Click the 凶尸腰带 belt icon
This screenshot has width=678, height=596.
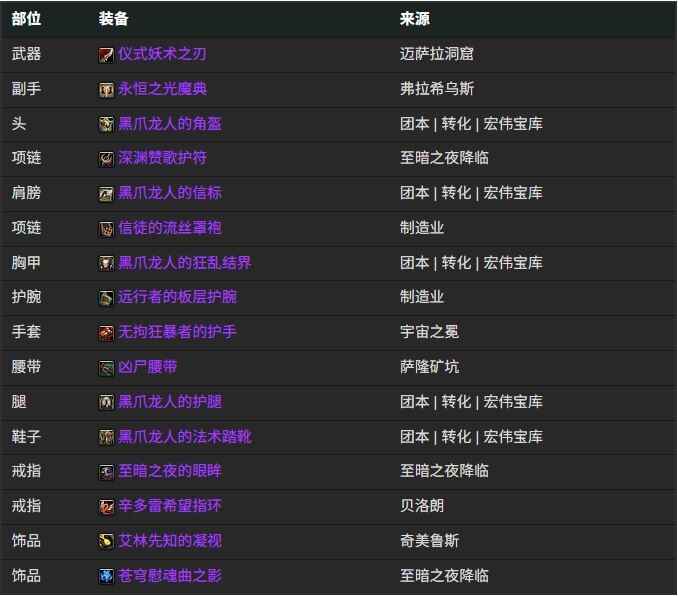click(x=106, y=368)
